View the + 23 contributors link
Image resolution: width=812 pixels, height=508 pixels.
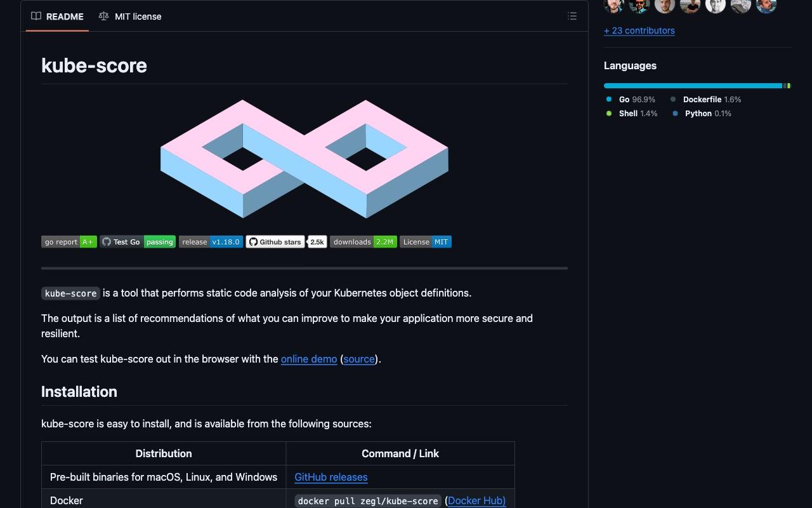click(639, 30)
